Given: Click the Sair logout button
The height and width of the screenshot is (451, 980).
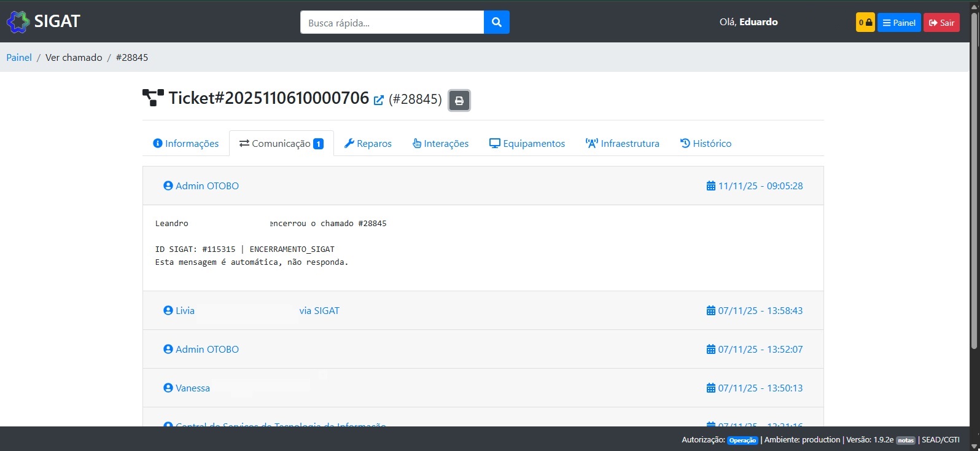Looking at the screenshot, I should click(x=941, y=22).
